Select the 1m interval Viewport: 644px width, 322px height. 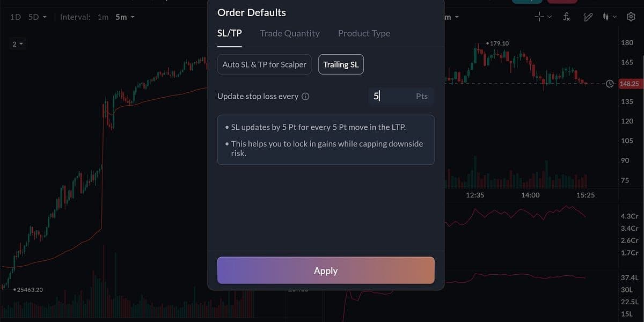tap(103, 17)
